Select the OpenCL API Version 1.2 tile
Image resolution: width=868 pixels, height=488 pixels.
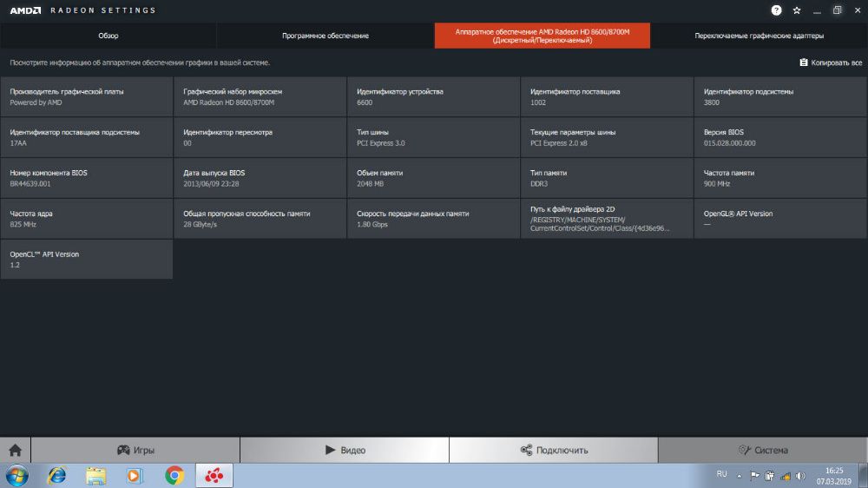(x=86, y=260)
